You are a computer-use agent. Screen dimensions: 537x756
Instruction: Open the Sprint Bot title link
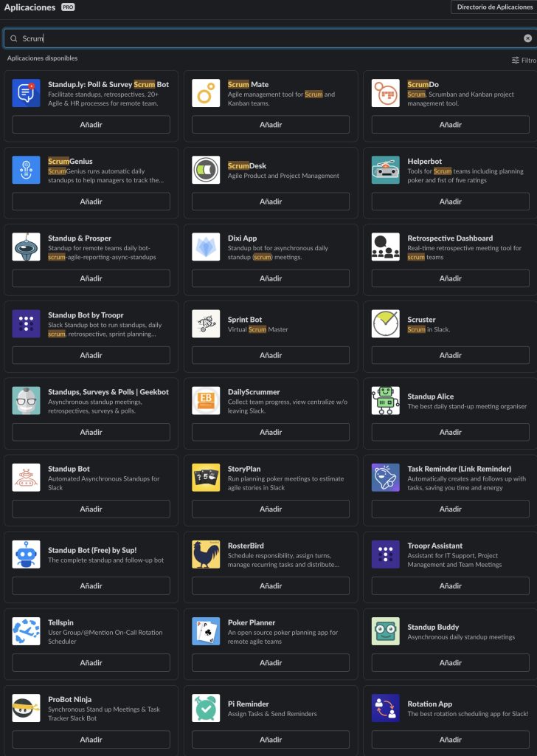(245, 320)
